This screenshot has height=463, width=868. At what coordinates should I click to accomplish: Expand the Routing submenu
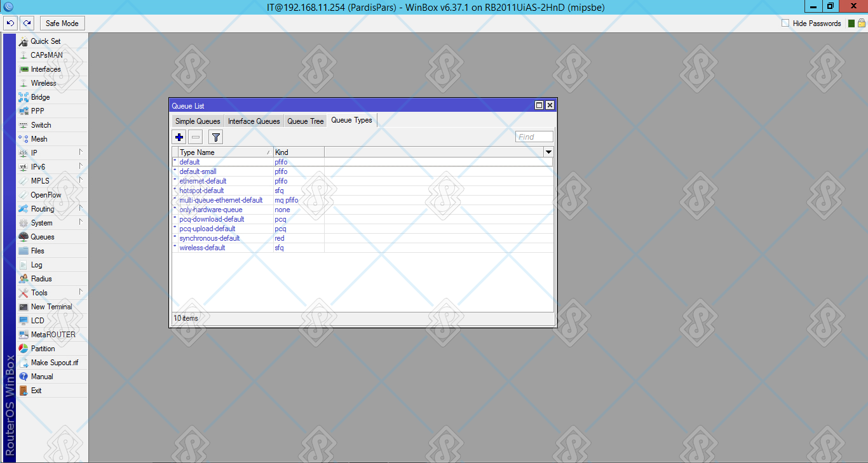[x=52, y=209]
